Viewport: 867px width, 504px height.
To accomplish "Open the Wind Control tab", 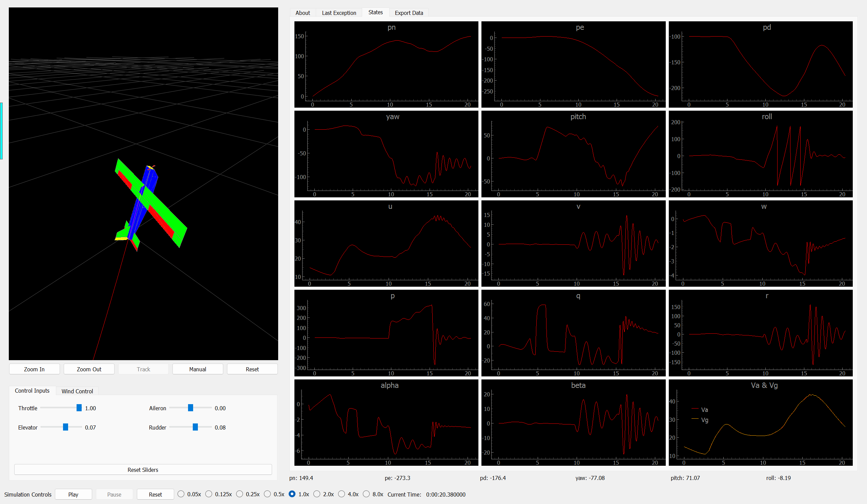I will [x=77, y=391].
